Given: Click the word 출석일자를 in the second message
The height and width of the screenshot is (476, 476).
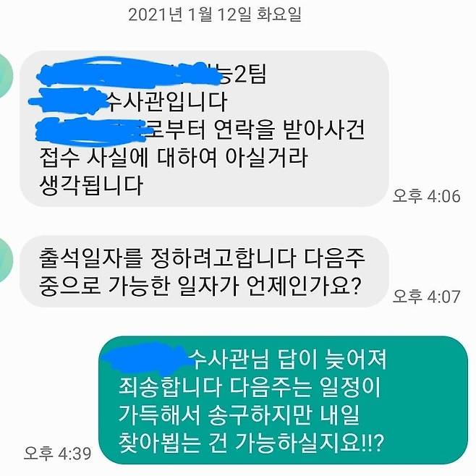Looking at the screenshot, I should [x=90, y=258].
